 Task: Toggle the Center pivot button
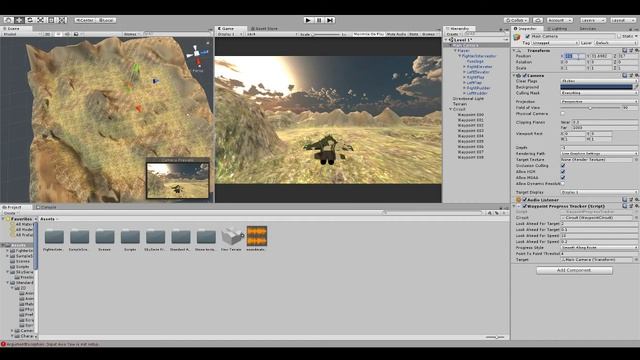(x=85, y=20)
